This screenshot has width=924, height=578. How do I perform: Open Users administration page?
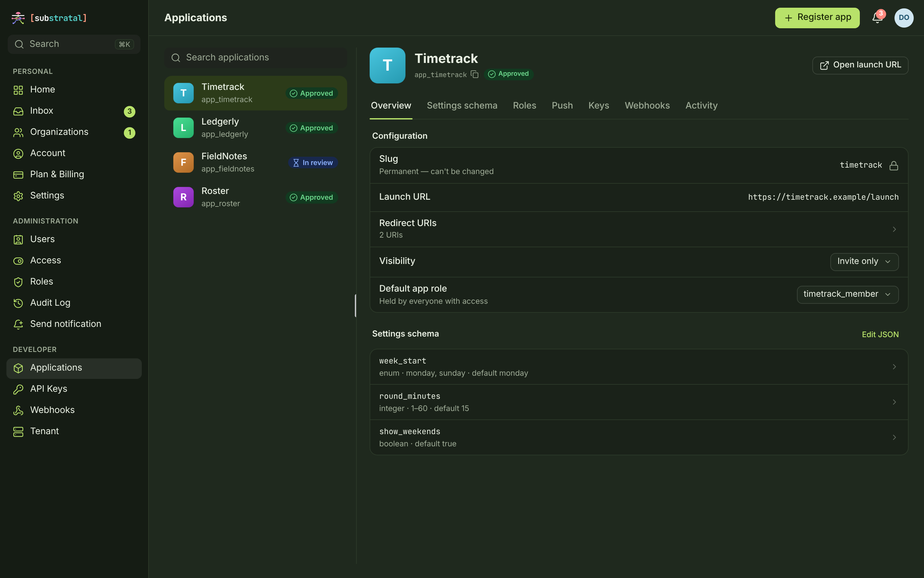tap(74, 239)
